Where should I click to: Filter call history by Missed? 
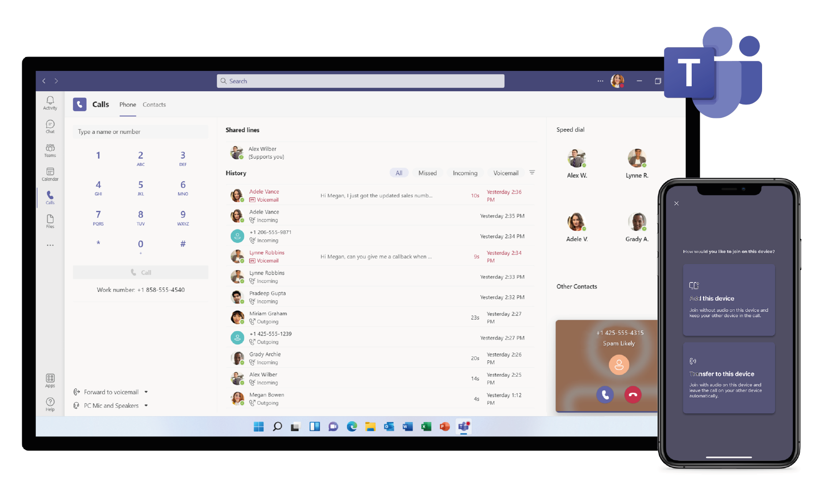click(x=428, y=172)
